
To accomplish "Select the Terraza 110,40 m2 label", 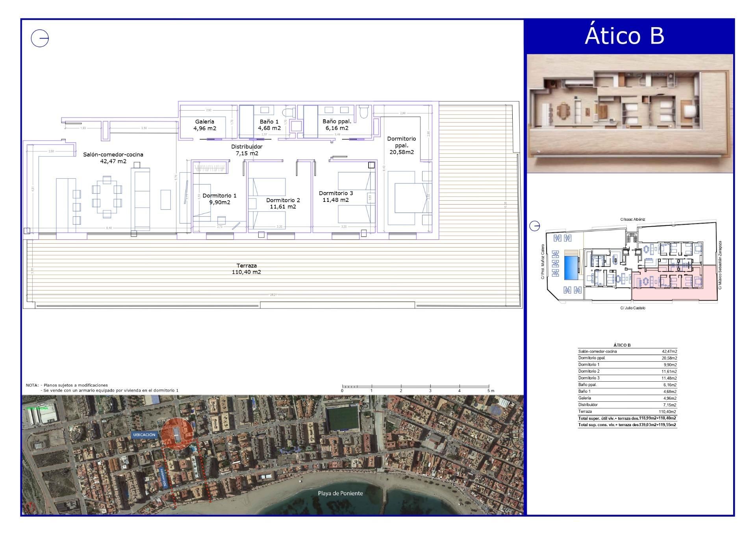I will click(x=246, y=268).
